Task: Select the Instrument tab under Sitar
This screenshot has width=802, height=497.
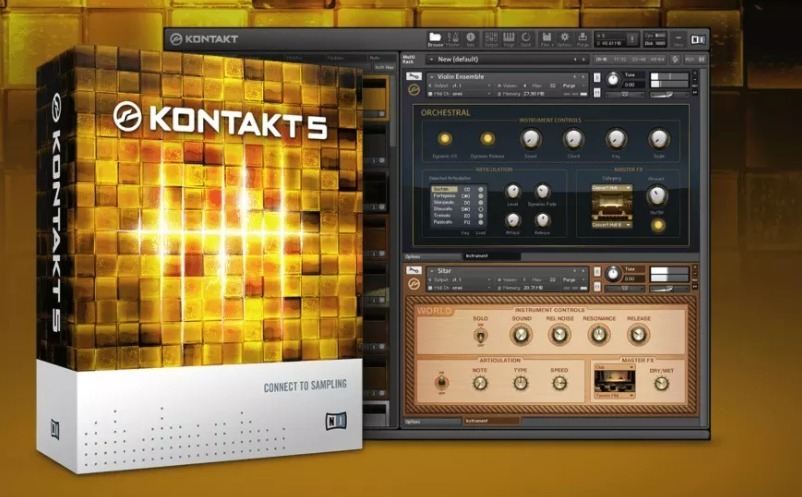Action: [x=491, y=421]
